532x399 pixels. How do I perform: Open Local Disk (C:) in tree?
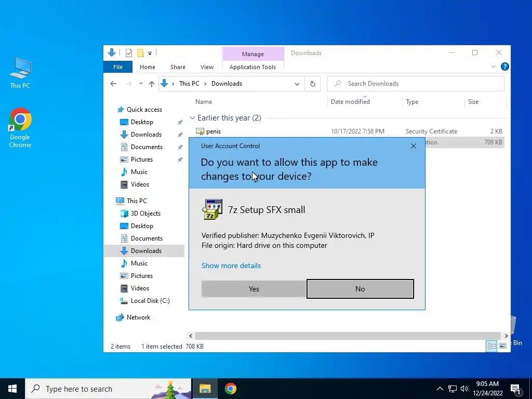tap(150, 301)
